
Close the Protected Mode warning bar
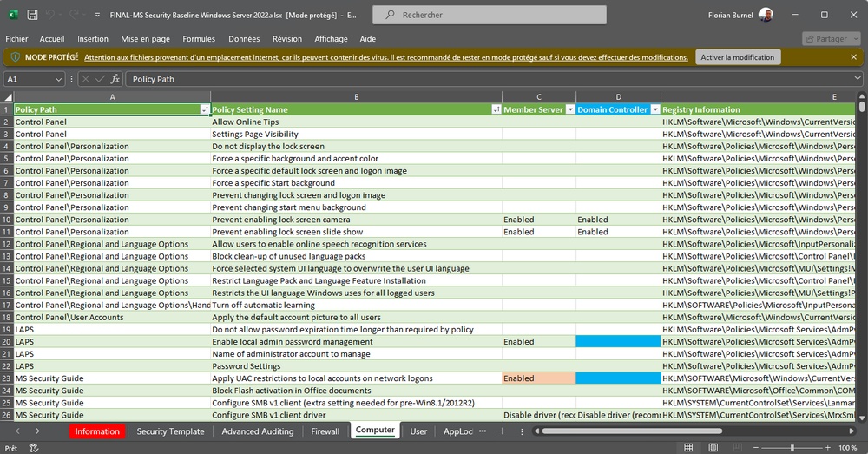coord(855,57)
